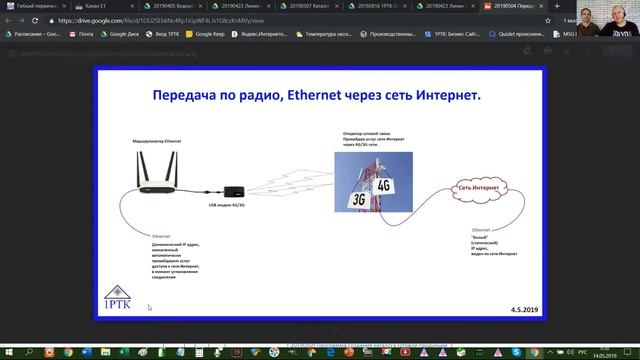Open Word from the taskbar
This screenshot has width=640, height=360.
[x=87, y=352]
